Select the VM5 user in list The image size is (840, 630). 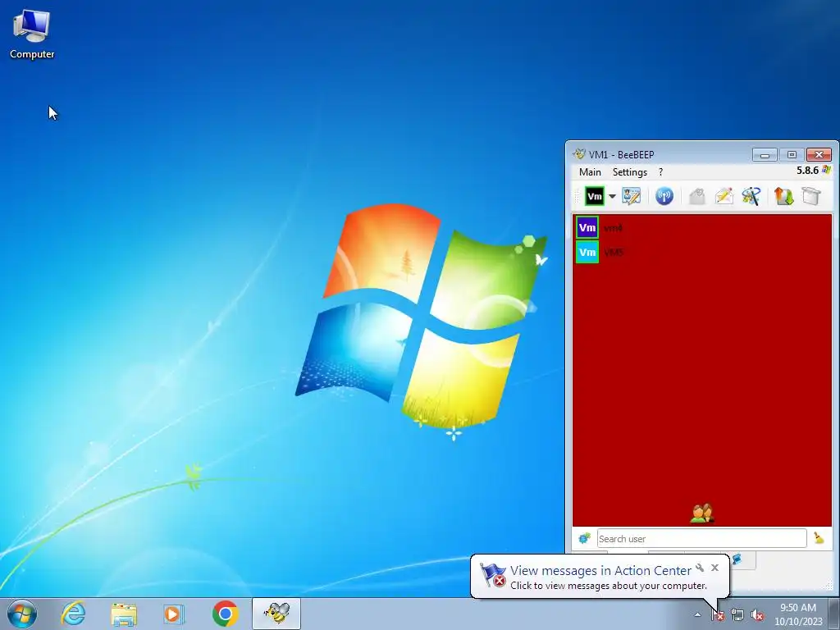point(702,252)
